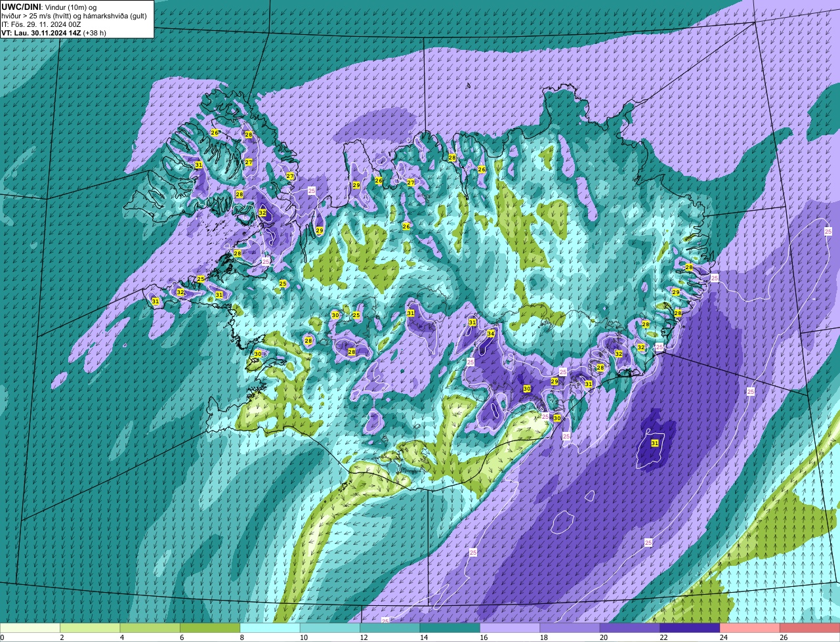Pick the 20–22 m/s violet legend swatch
The width and height of the screenshot is (840, 642).
pos(630,628)
